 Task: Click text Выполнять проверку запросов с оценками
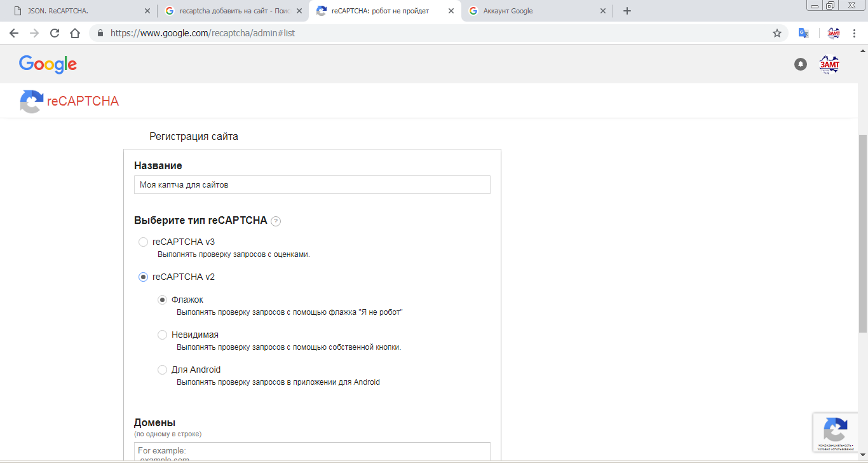click(x=234, y=254)
